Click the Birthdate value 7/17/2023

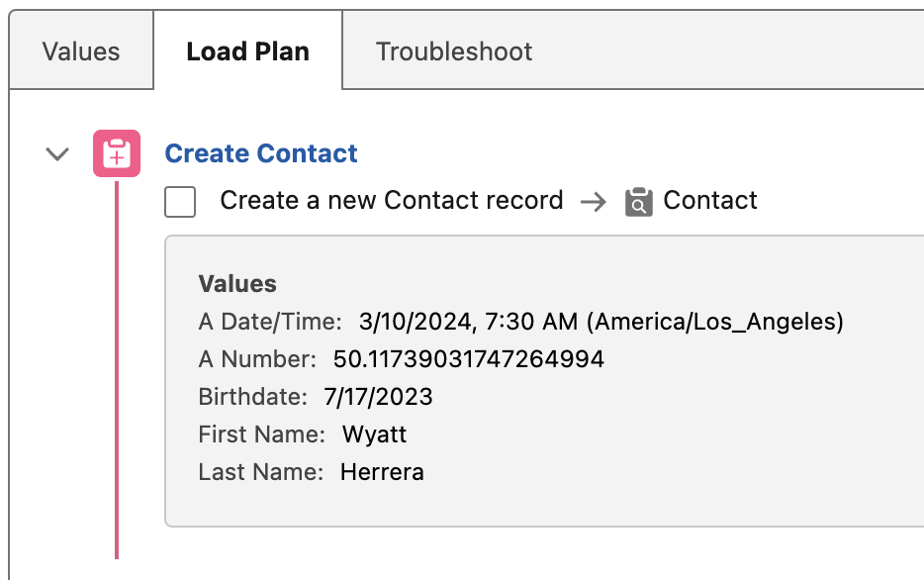click(x=378, y=397)
